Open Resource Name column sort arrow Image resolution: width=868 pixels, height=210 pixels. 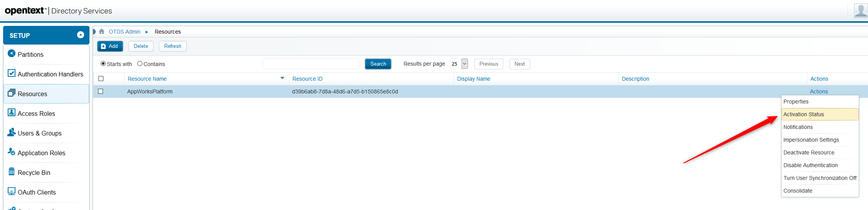[282, 78]
